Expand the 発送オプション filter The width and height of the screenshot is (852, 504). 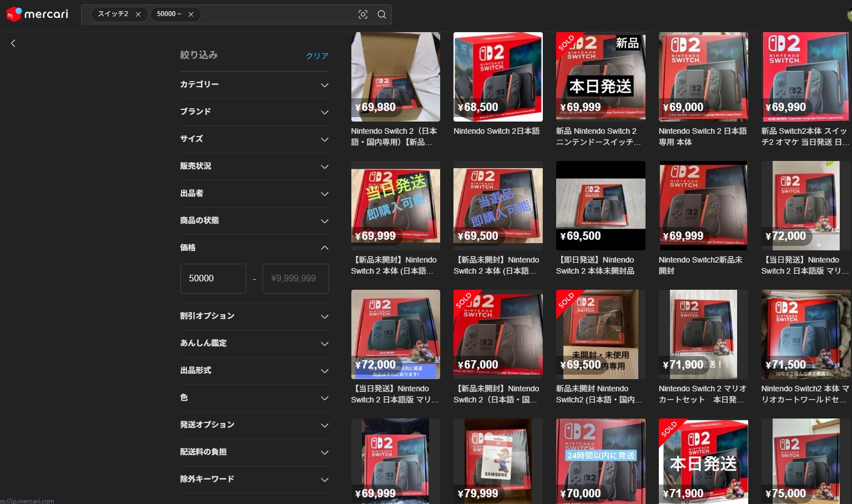click(x=254, y=425)
